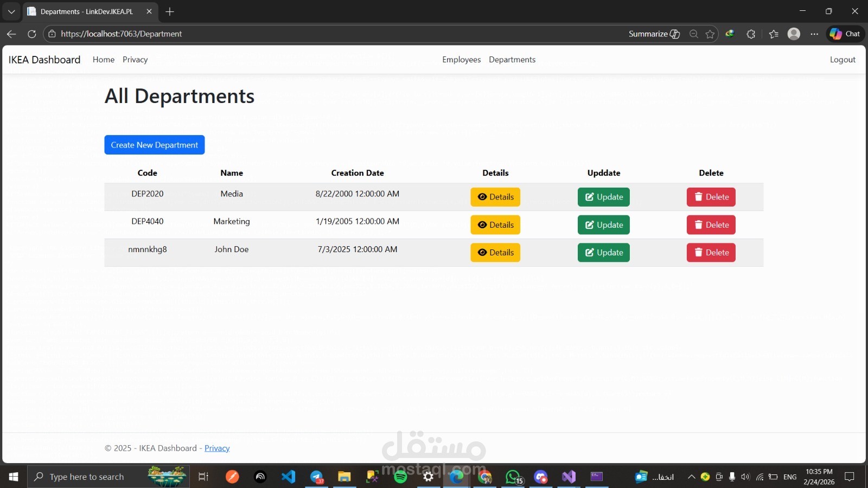This screenshot has height=488, width=868.
Task: Open WhatsApp from the taskbar
Action: [x=513, y=477]
